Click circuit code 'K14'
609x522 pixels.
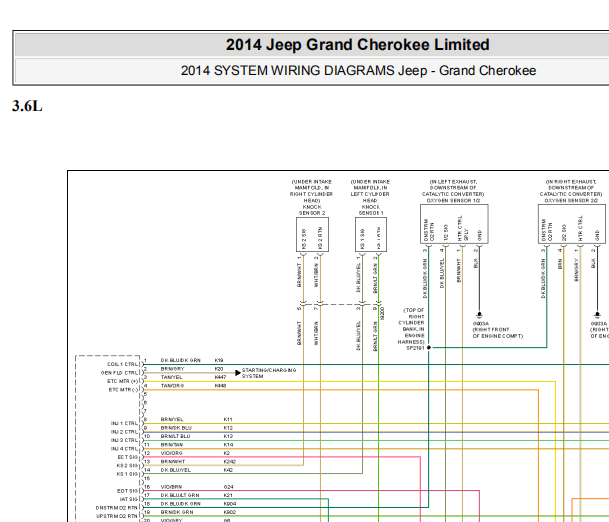click(x=228, y=445)
